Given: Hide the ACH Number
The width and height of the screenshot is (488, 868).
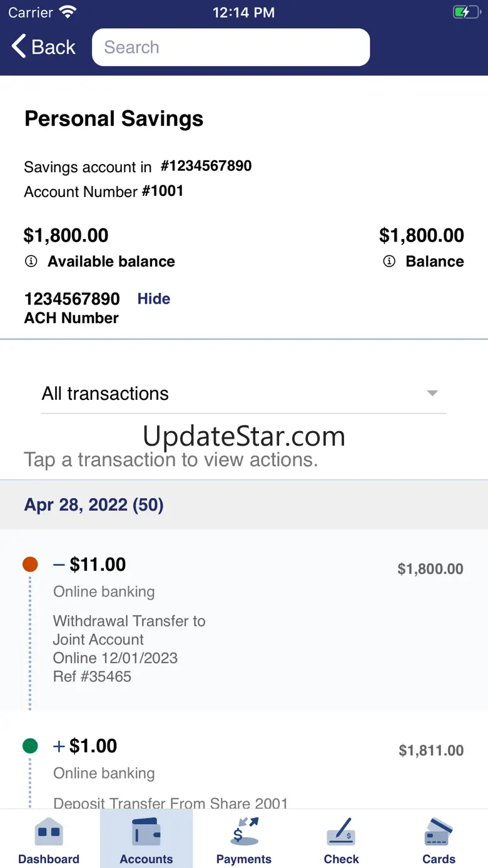Looking at the screenshot, I should point(154,299).
